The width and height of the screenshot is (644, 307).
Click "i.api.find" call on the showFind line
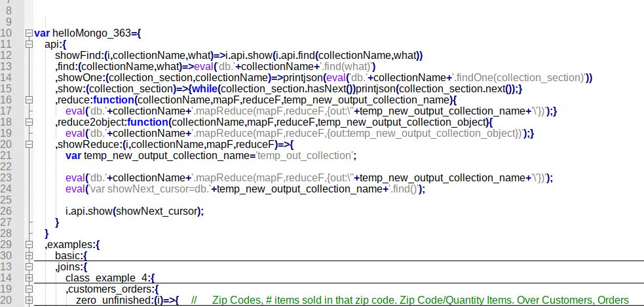click(294, 56)
